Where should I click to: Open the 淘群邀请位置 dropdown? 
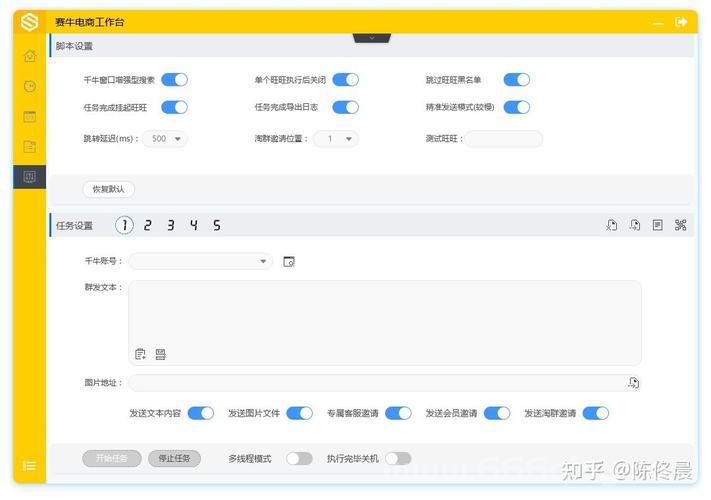[336, 139]
